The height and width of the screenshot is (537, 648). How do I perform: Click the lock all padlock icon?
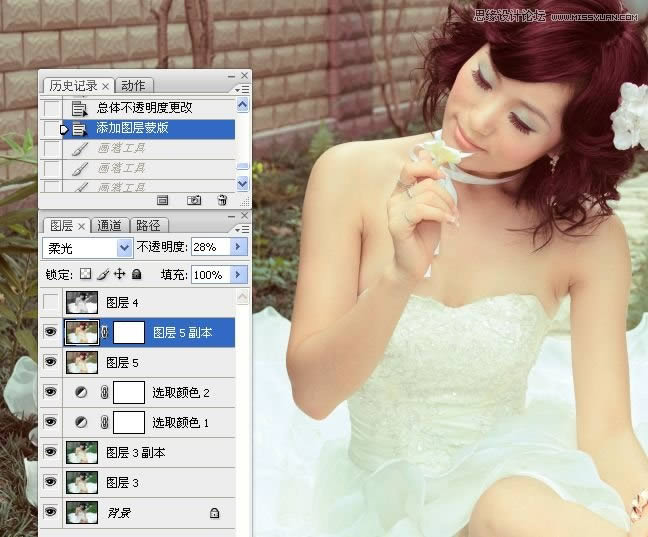click(136, 274)
